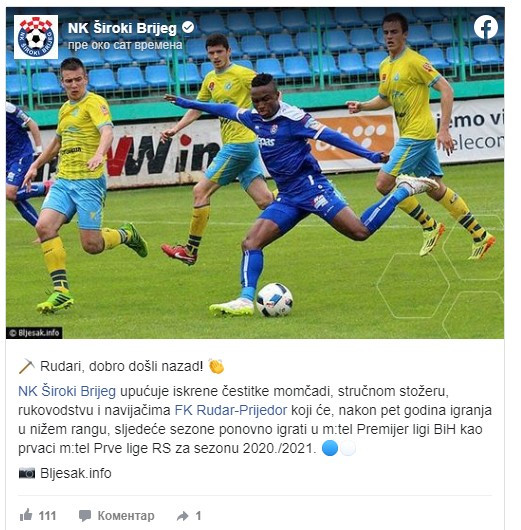Click the Facebook logo icon

[486, 27]
